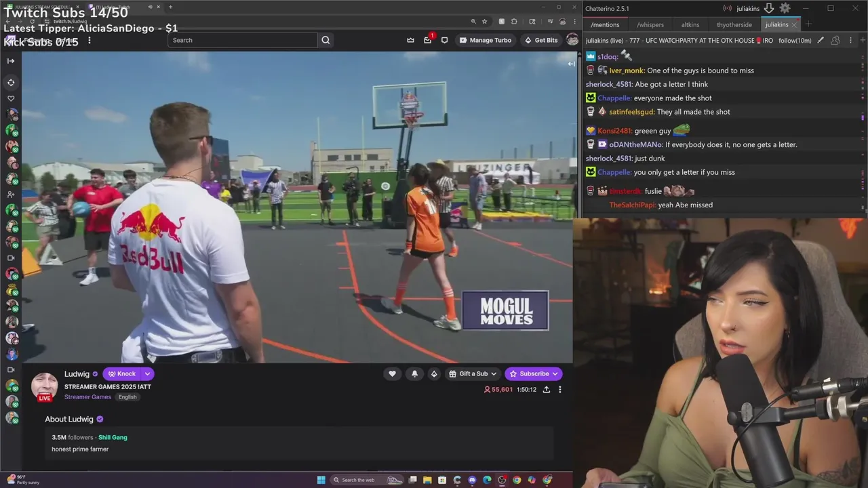The width and height of the screenshot is (868, 488).
Task: Open the Subscribe dropdown button
Action: (533, 373)
